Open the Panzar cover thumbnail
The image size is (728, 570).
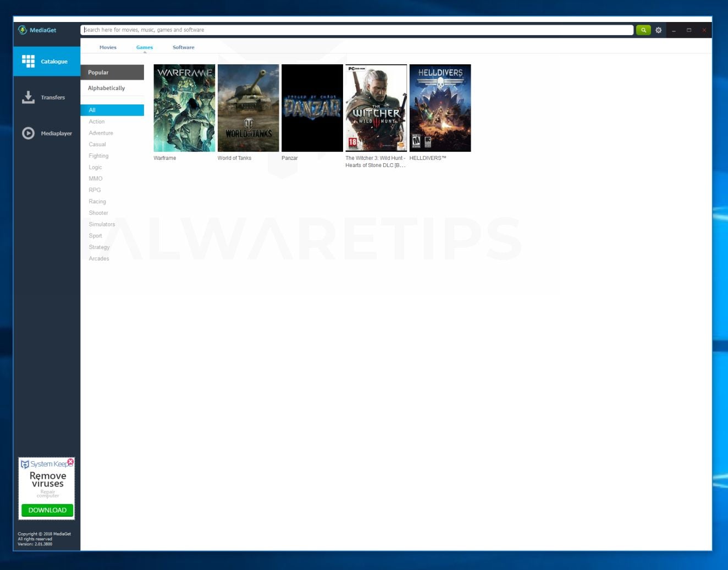pyautogui.click(x=312, y=108)
